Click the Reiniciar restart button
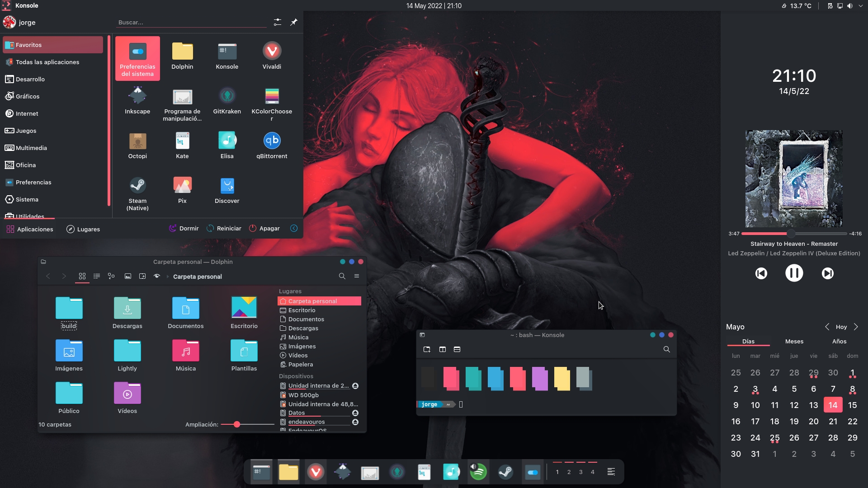868x488 pixels. (224, 229)
